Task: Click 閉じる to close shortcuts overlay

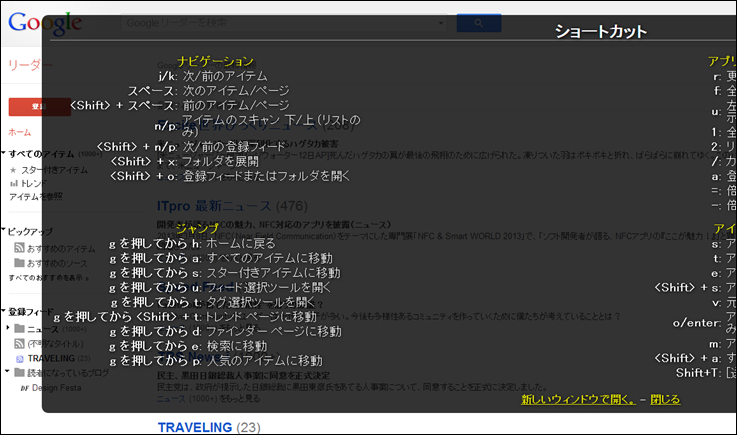Action: 665,399
